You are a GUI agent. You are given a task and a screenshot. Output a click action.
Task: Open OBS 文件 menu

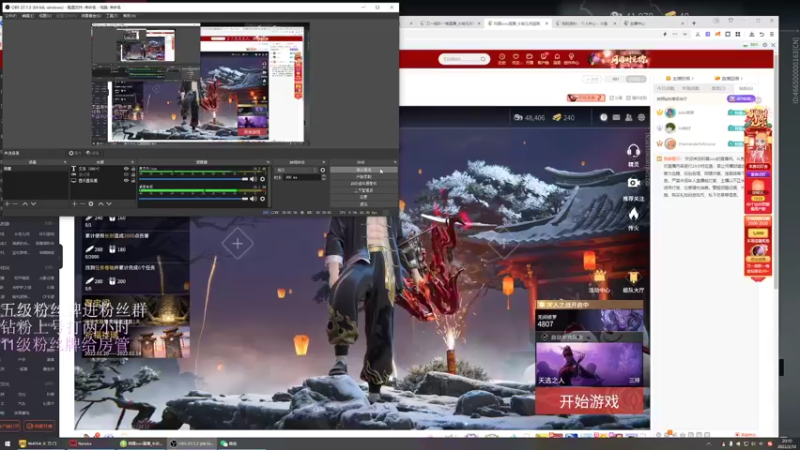point(11,16)
